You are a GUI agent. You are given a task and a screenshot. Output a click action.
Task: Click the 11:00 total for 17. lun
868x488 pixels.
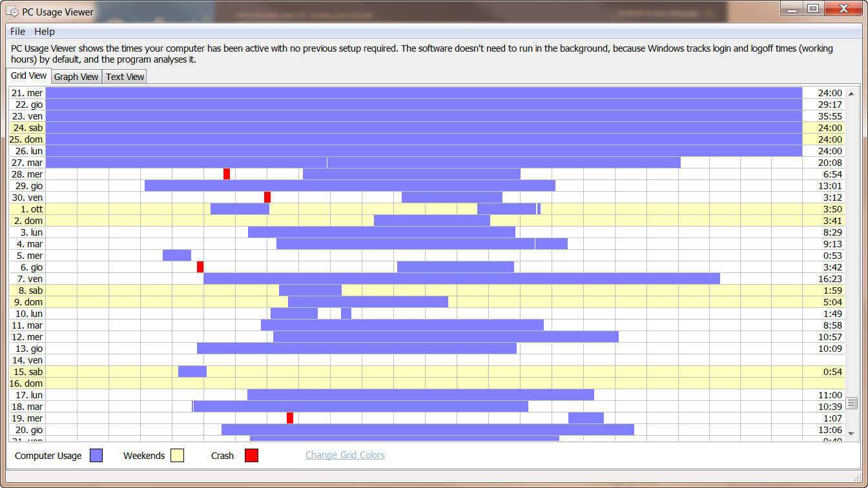(830, 395)
